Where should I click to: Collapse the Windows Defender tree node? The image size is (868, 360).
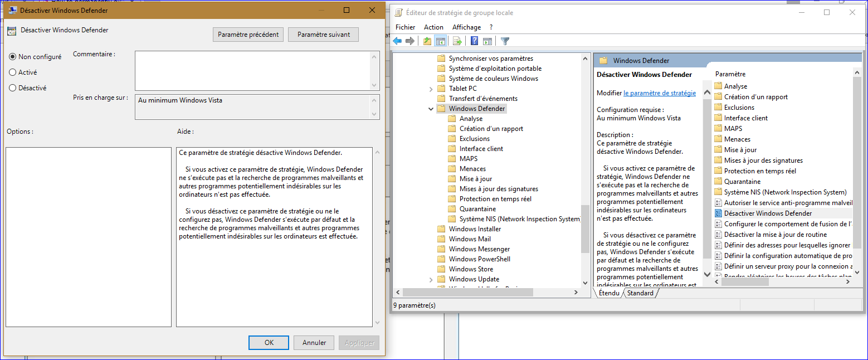[431, 109]
